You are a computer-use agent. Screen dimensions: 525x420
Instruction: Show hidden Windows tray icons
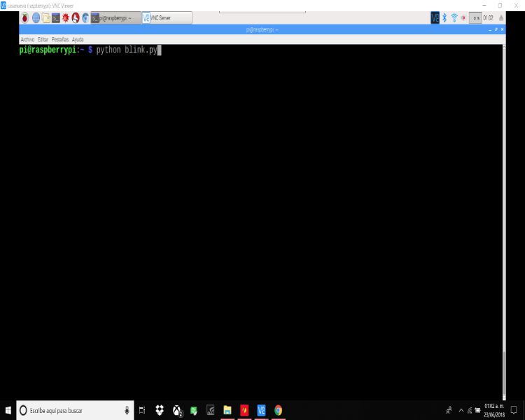(461, 410)
